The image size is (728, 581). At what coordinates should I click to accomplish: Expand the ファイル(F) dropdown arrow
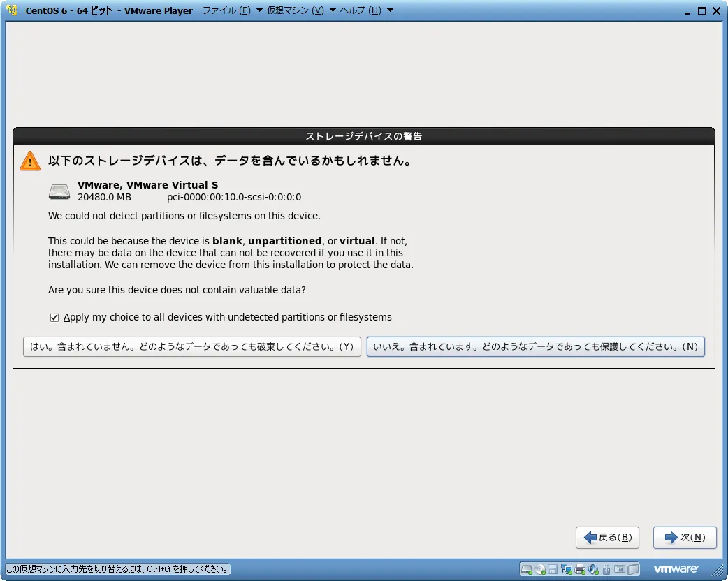pos(259,10)
